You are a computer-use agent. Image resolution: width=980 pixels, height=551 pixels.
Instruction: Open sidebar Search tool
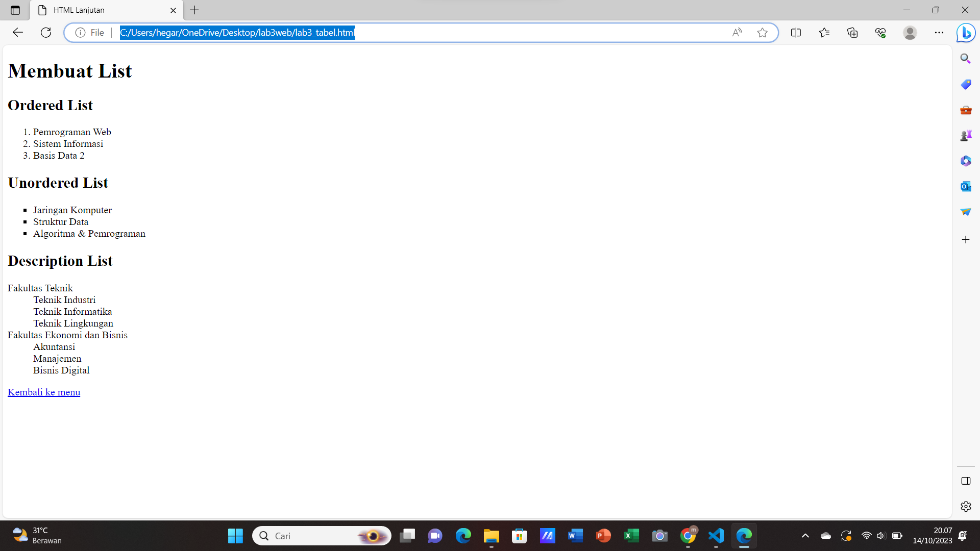pyautogui.click(x=965, y=58)
